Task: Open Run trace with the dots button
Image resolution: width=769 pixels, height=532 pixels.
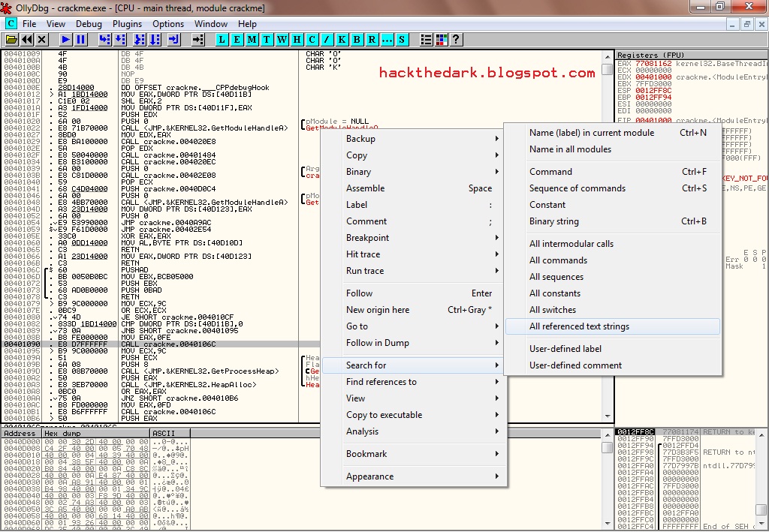Action: [x=387, y=40]
